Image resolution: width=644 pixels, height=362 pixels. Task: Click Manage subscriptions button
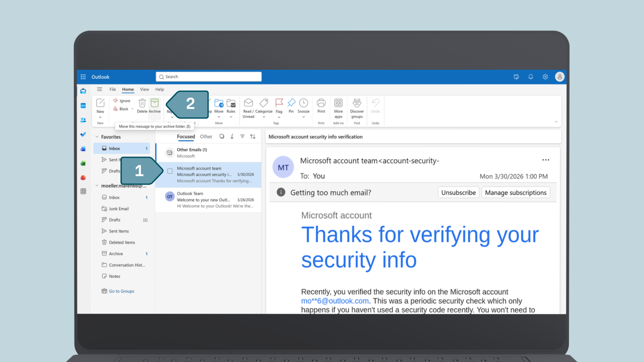[x=516, y=193]
